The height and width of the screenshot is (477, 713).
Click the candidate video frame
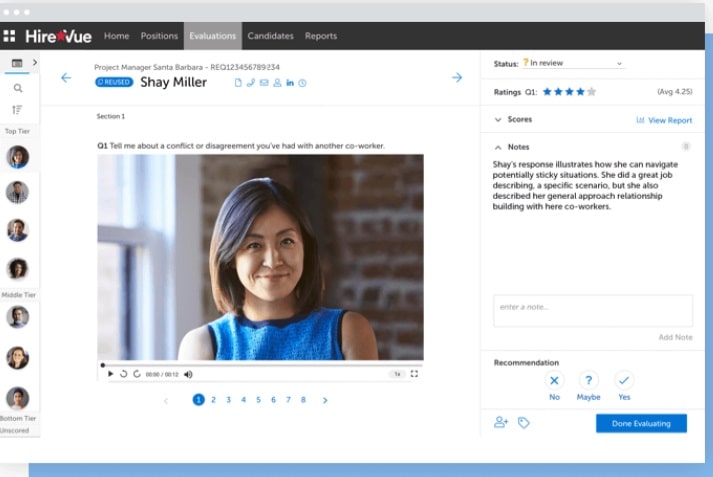(261, 257)
